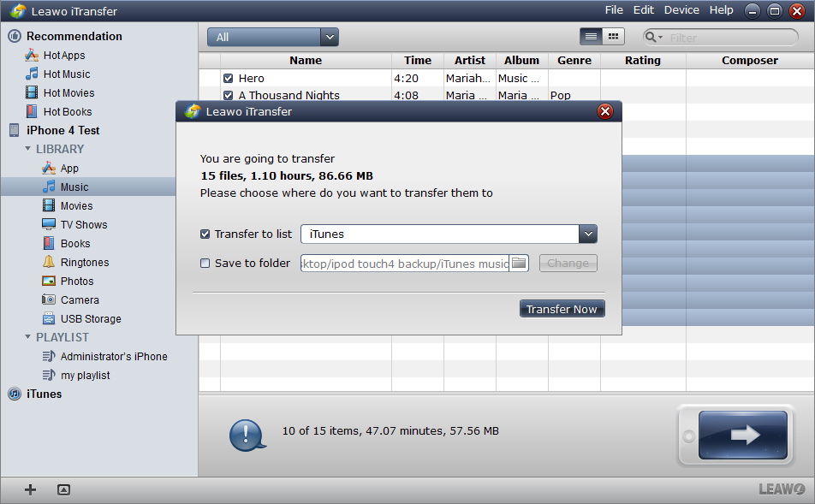Open Administrator's iPhone playlist icon

(49, 356)
